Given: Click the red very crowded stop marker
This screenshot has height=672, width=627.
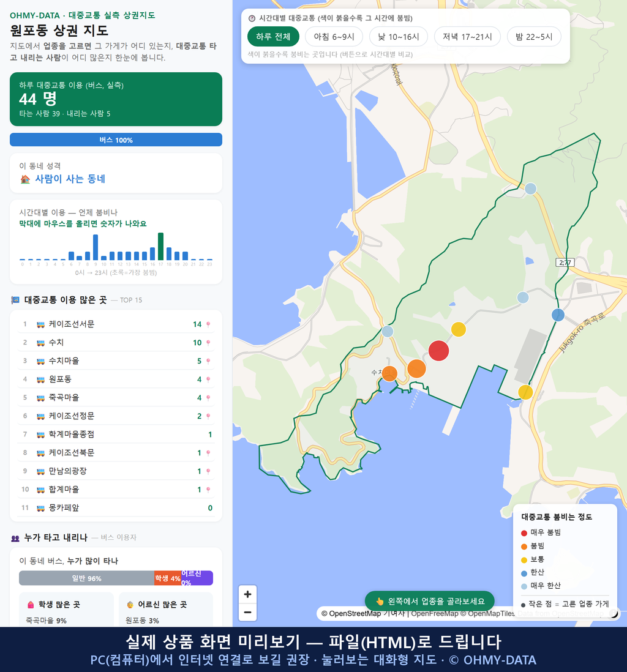Looking at the screenshot, I should (439, 351).
